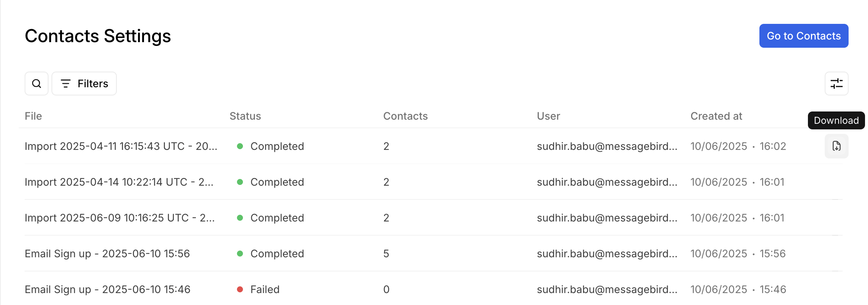Click the Contacts column header
The height and width of the screenshot is (305, 868).
click(405, 116)
